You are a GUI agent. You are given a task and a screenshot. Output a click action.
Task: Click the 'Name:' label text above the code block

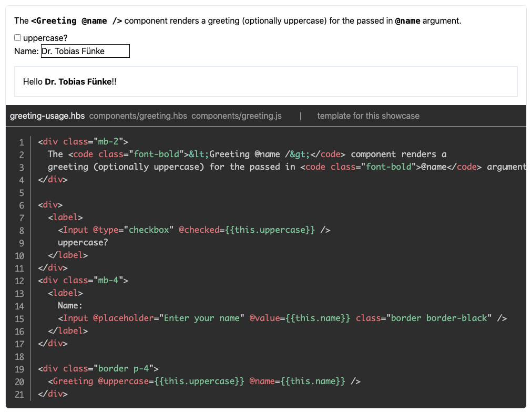[x=26, y=51]
